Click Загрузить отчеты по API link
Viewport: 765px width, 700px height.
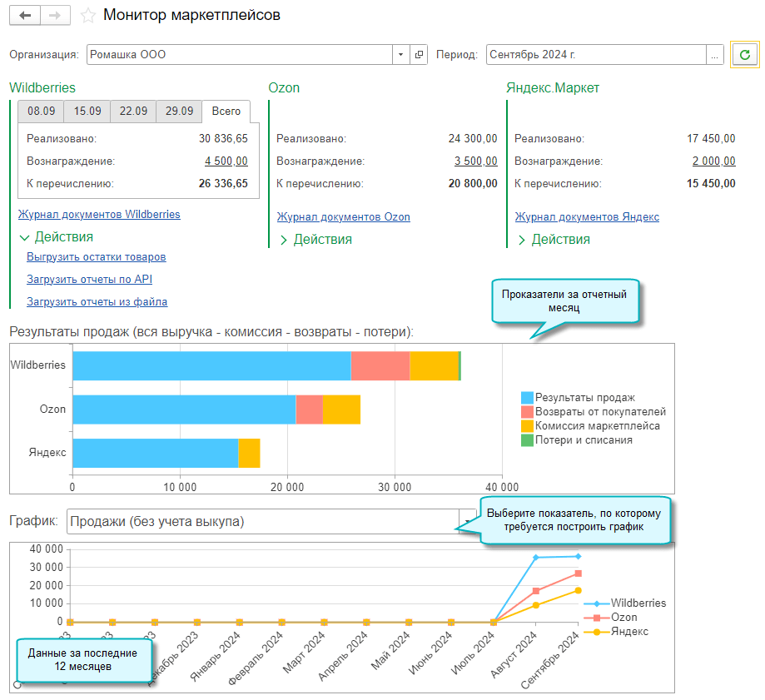[89, 280]
